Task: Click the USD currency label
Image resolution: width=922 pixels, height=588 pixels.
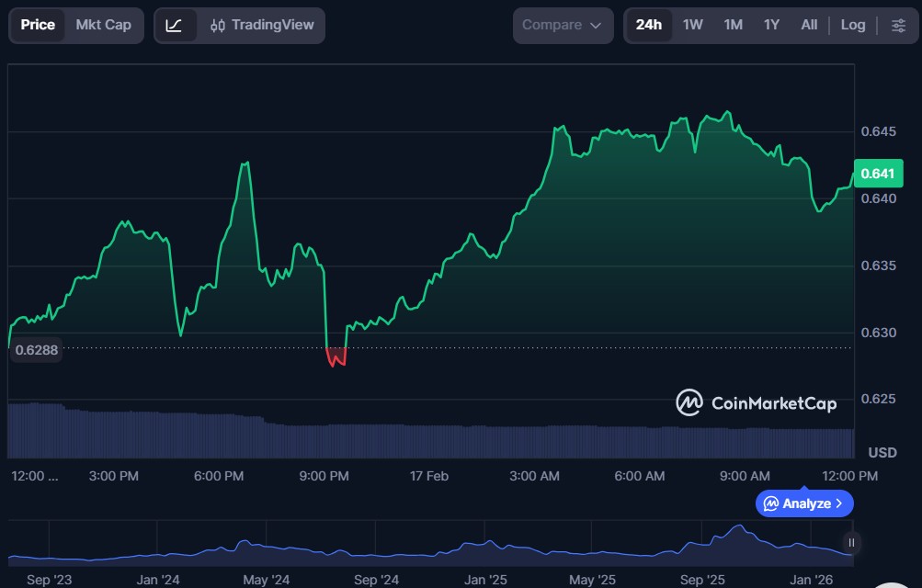Action: [882, 453]
